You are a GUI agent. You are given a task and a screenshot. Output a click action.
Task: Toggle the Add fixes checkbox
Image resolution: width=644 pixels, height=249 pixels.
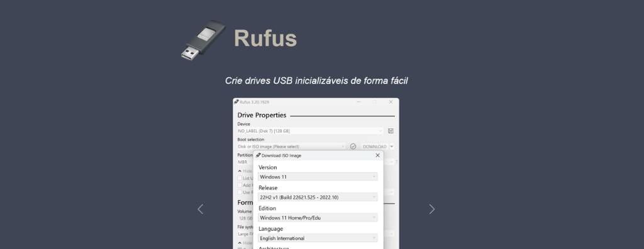point(240,185)
